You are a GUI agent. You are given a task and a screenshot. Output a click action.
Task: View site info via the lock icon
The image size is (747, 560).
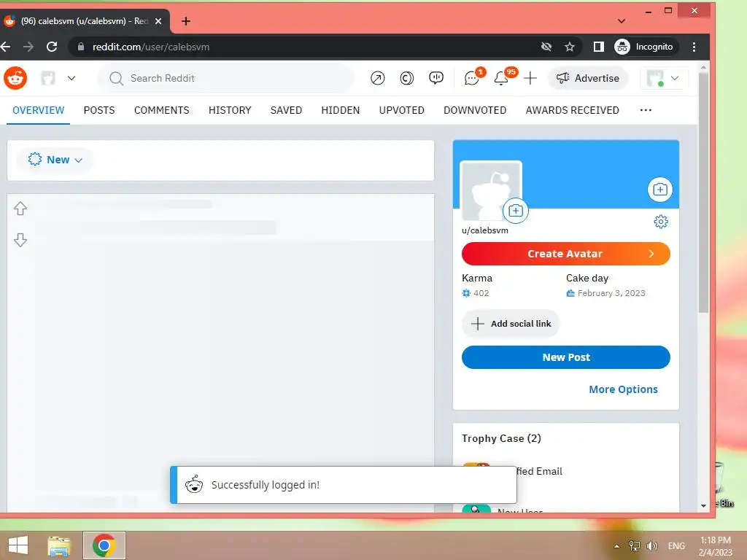pyautogui.click(x=80, y=47)
